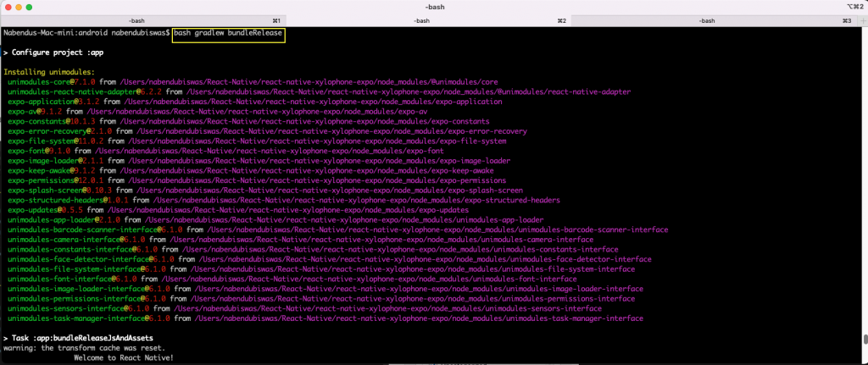Click the -bash title in the window title bar

pyautogui.click(x=435, y=7)
